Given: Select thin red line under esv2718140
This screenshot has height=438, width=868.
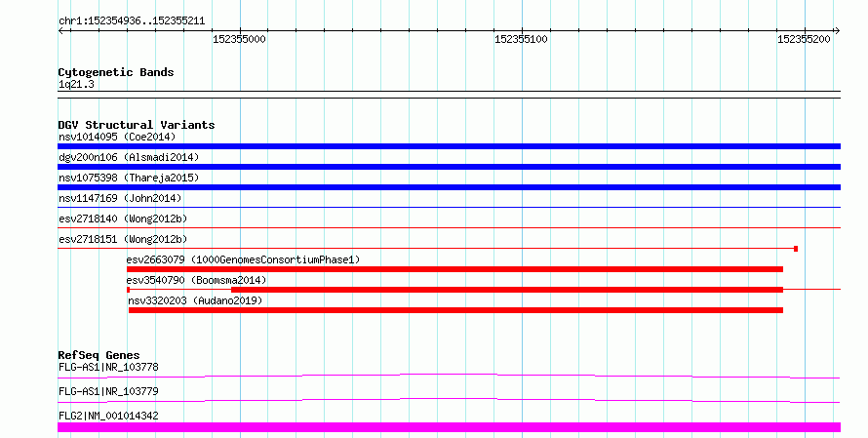Looking at the screenshot, I should click(x=449, y=227).
